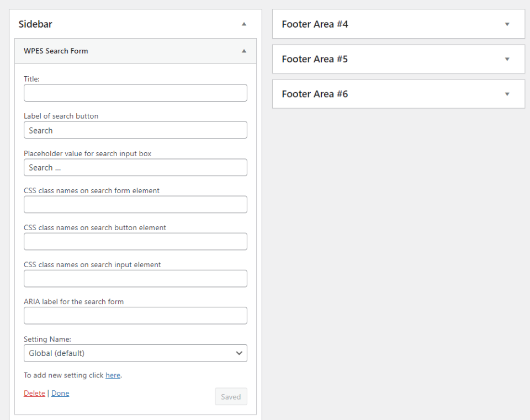
Task: Focus the Label of search button field
Action: coord(135,130)
